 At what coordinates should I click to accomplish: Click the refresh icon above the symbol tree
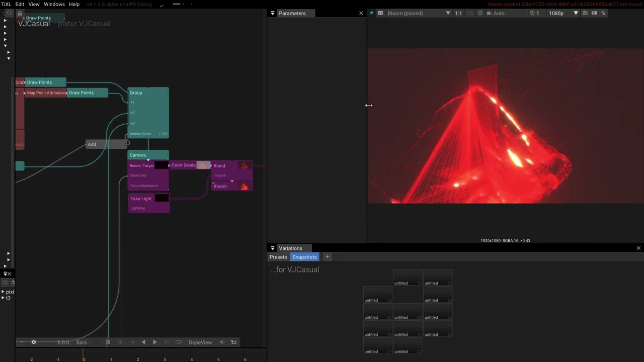[x=9, y=13]
